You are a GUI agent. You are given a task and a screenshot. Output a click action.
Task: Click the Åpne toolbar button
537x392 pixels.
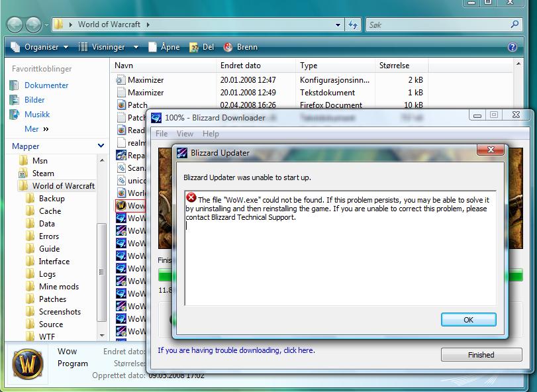[164, 47]
